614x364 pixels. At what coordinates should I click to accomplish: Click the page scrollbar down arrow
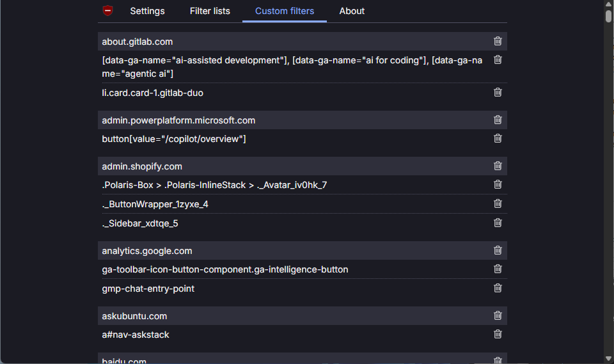608,359
